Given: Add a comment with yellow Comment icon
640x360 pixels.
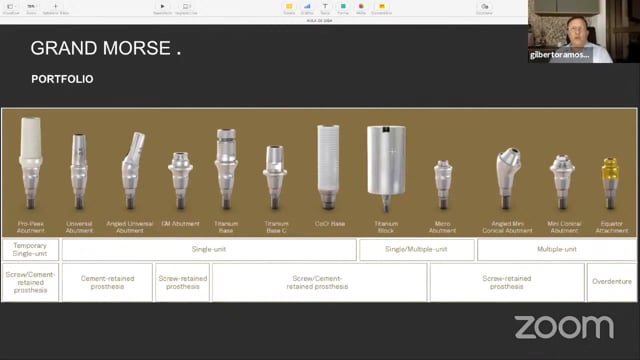Looking at the screenshot, I should (x=382, y=7).
